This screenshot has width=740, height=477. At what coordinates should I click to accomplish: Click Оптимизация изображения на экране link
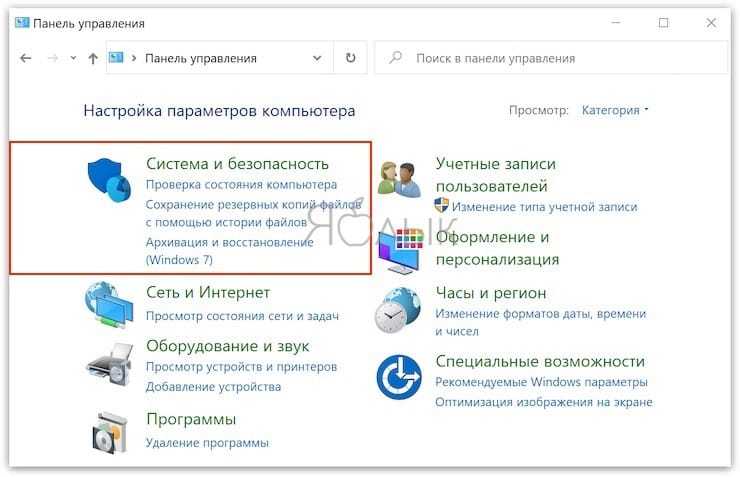[x=544, y=402]
